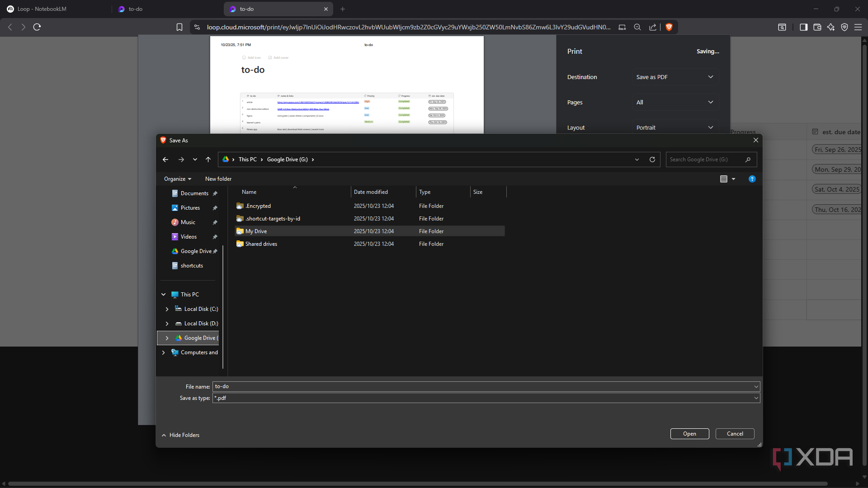Open the Brave Wallet icon
This screenshot has height=488, width=868.
click(x=817, y=27)
